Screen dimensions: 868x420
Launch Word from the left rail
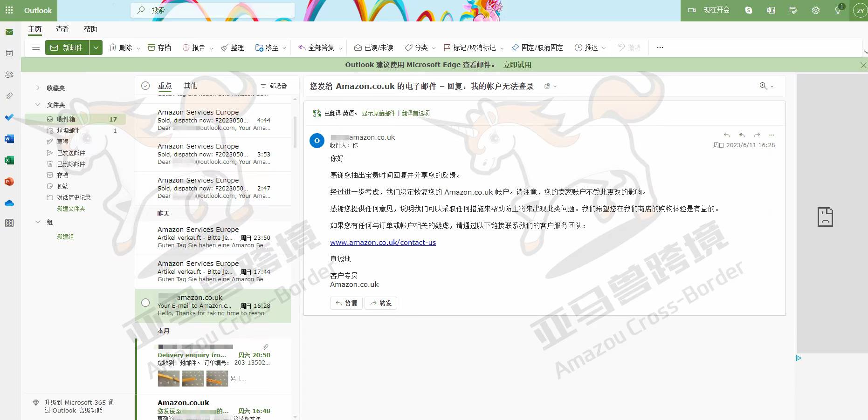[x=9, y=139]
